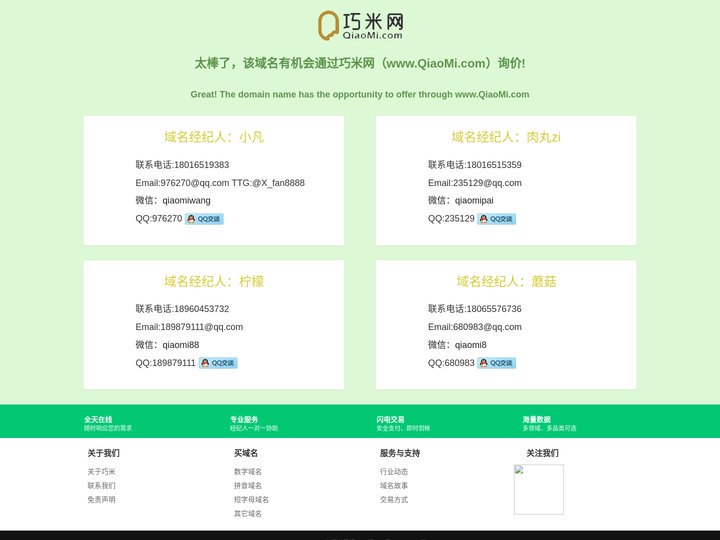
Task: Open the 数字域名 footer link
Action: pyautogui.click(x=248, y=472)
